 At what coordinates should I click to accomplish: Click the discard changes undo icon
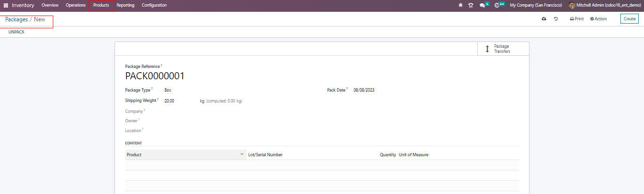pos(556,19)
